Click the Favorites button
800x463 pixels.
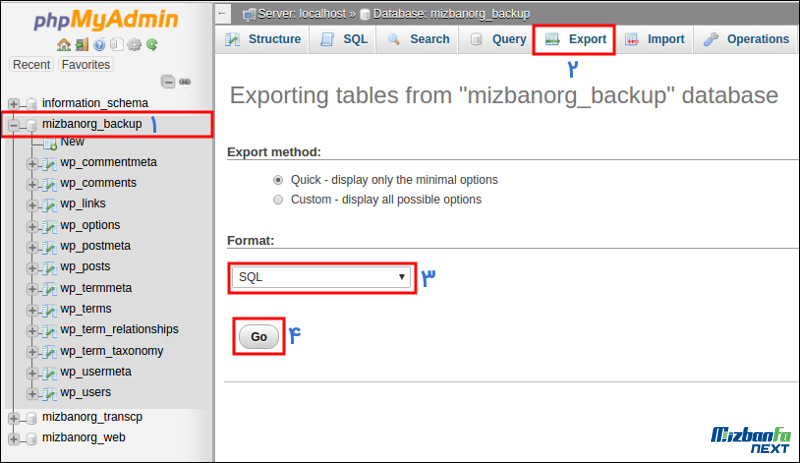coord(86,64)
